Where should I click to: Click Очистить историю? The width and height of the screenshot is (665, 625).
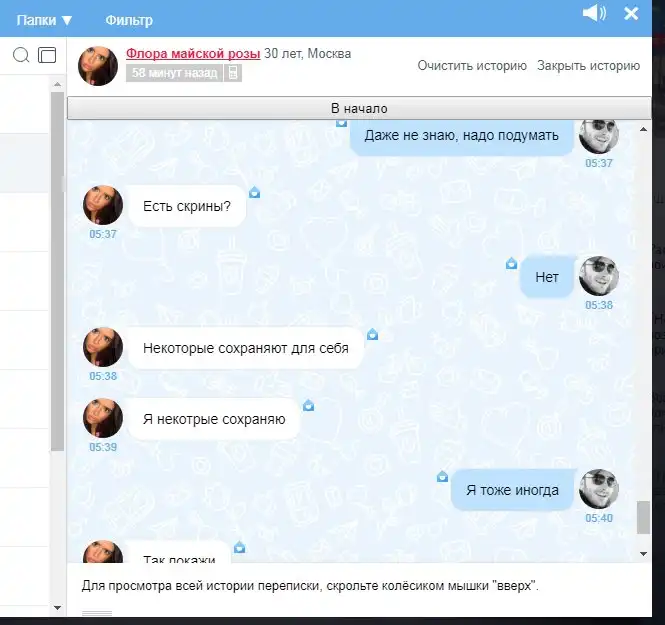(472, 66)
